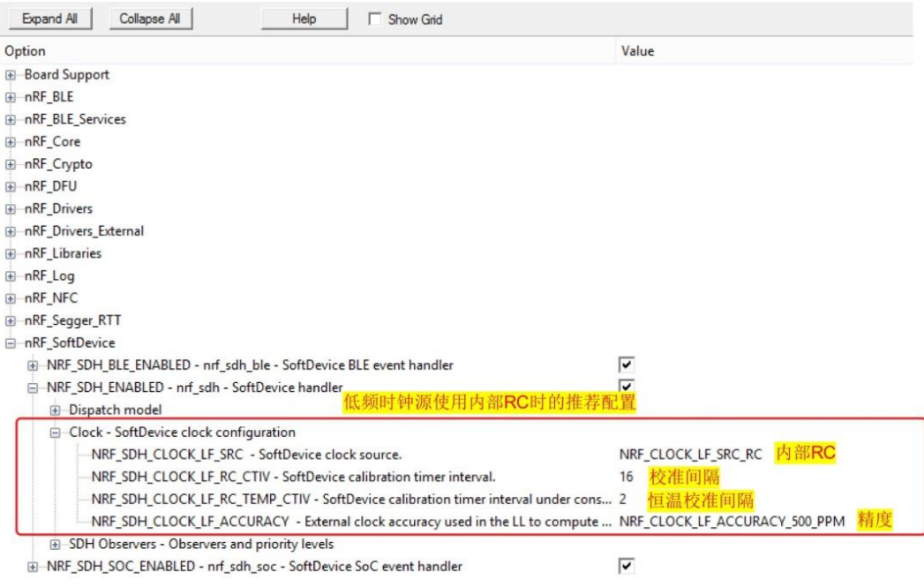Expand the nRF_Core node
The height and width of the screenshot is (587, 924).
click(x=11, y=142)
